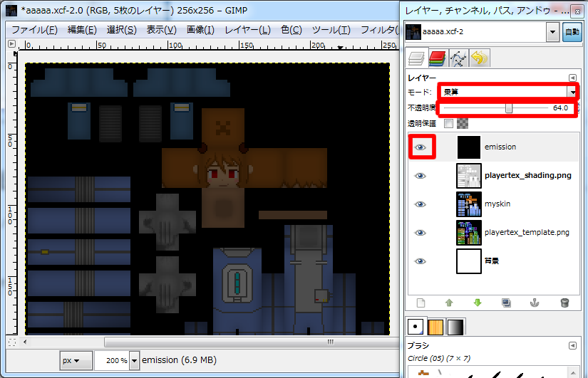588x378 pixels.
Task: Open the px unit dropdown
Action: point(76,360)
